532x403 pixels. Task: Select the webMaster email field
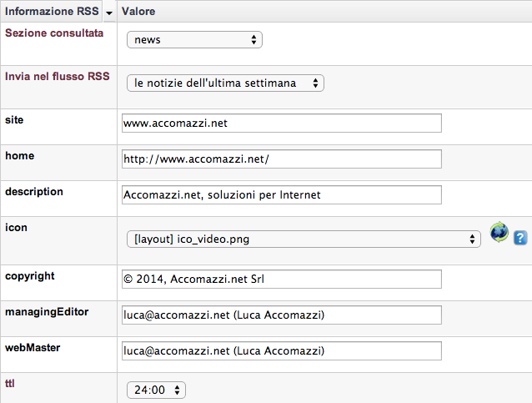pyautogui.click(x=282, y=350)
